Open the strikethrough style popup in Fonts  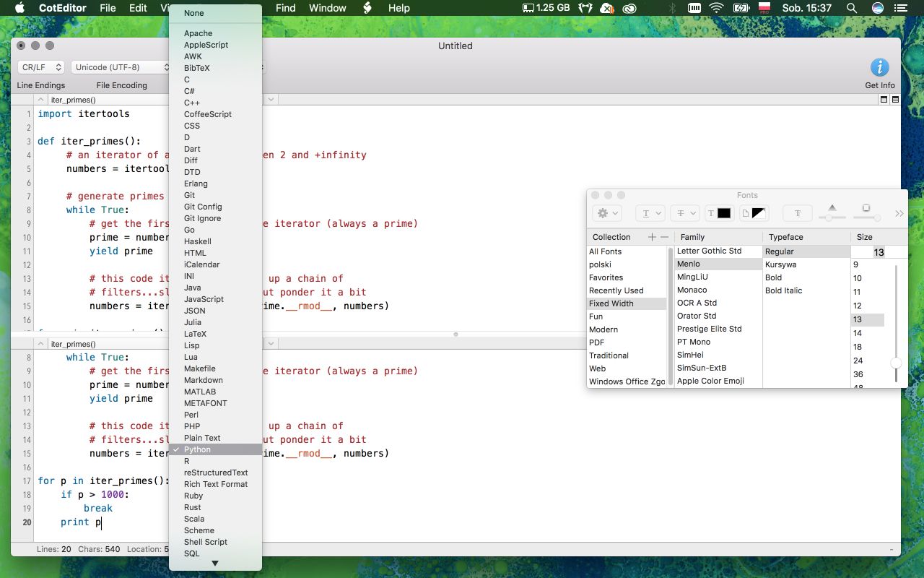(x=684, y=213)
